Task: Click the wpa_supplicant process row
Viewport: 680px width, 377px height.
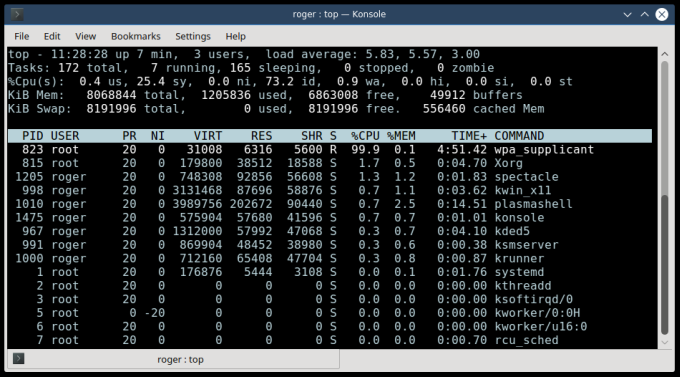Action: pyautogui.click(x=330, y=150)
